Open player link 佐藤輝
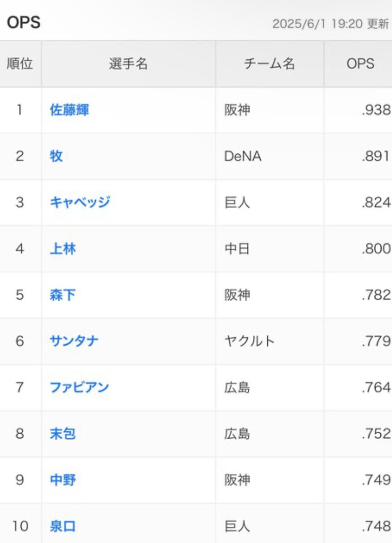392x543 pixels. tap(69, 110)
